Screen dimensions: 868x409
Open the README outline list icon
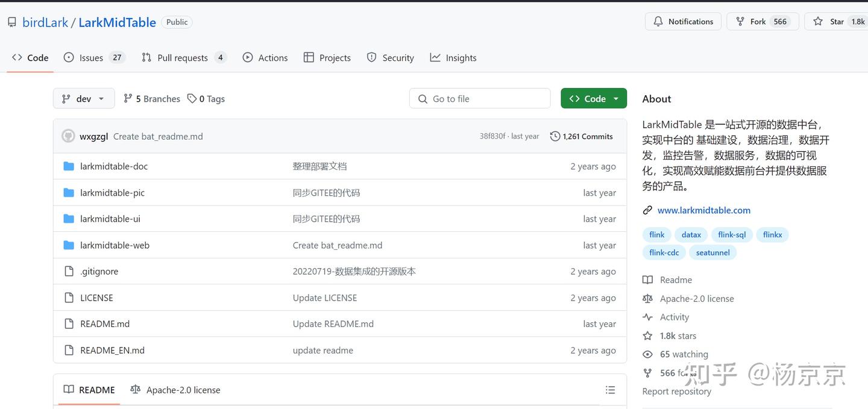pyautogui.click(x=610, y=390)
